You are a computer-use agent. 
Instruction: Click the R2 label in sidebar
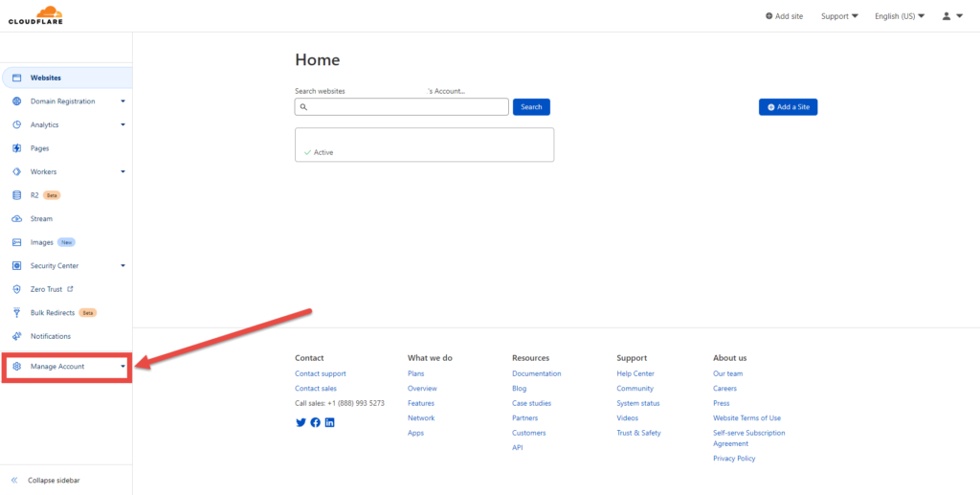tap(34, 195)
